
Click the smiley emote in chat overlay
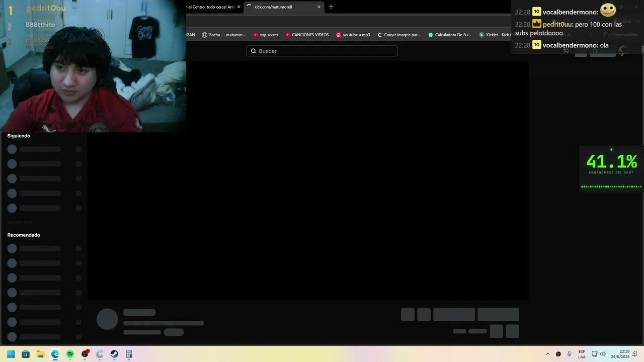click(608, 10)
